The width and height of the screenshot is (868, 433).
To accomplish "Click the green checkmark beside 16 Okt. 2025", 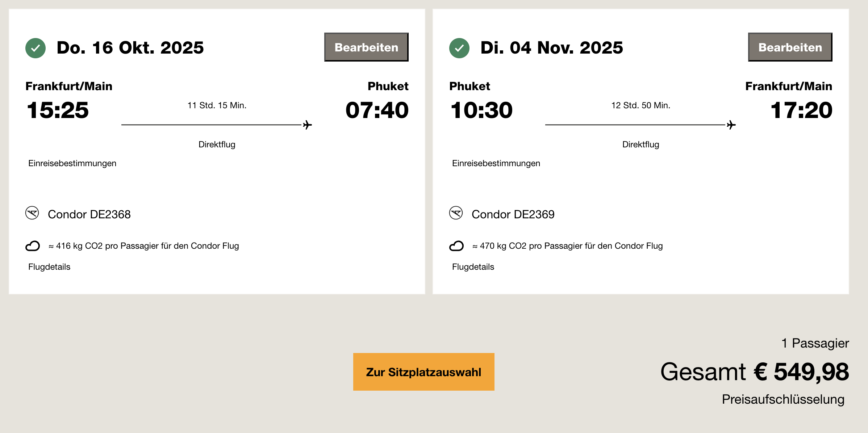I will (36, 48).
